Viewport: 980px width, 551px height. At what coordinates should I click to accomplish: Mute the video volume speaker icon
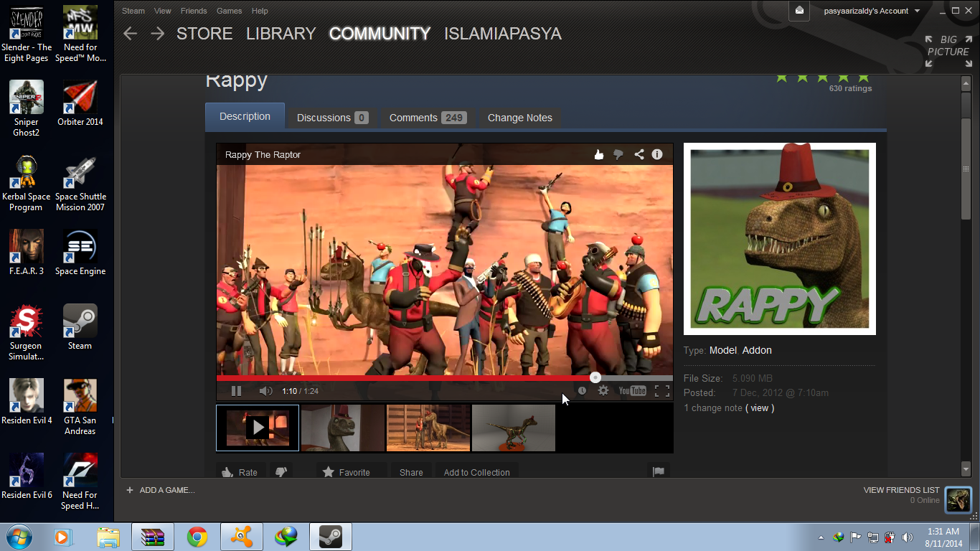point(265,391)
